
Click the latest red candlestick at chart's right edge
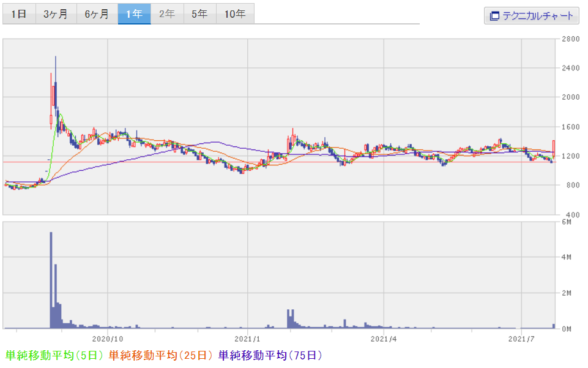pyautogui.click(x=554, y=149)
